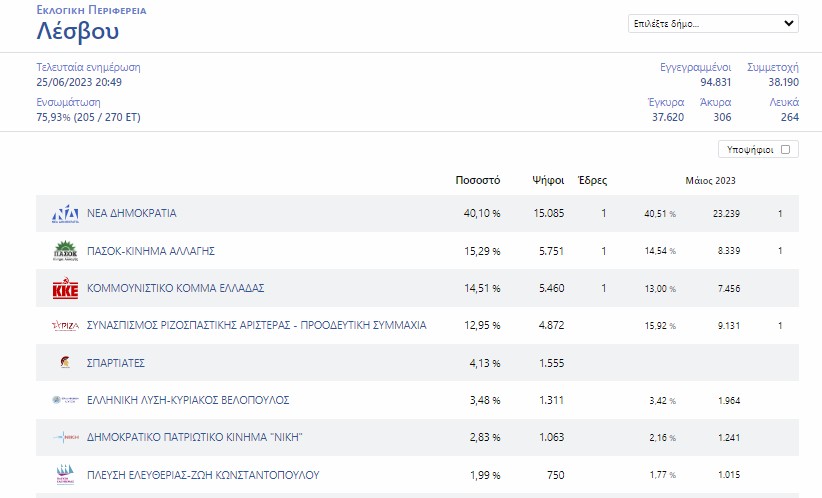Click the Μάιος 2023 column header
Image resolution: width=822 pixels, height=498 pixels.
(x=710, y=181)
